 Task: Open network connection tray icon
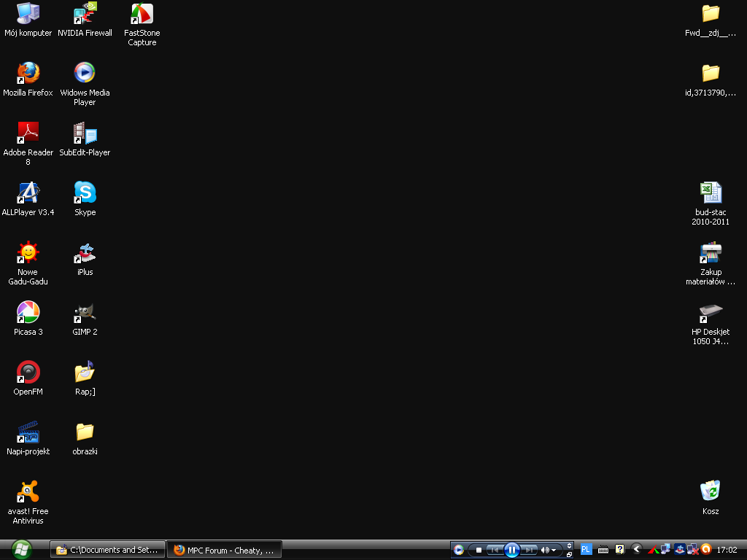click(x=665, y=550)
